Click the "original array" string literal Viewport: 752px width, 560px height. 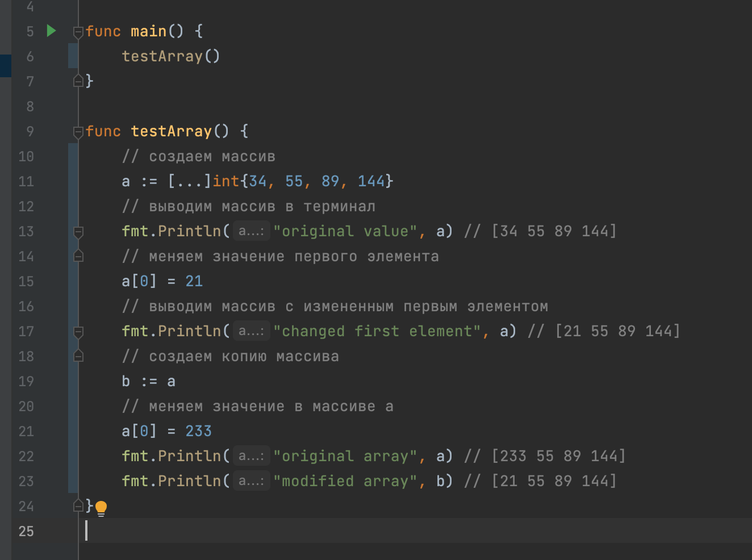(x=345, y=456)
